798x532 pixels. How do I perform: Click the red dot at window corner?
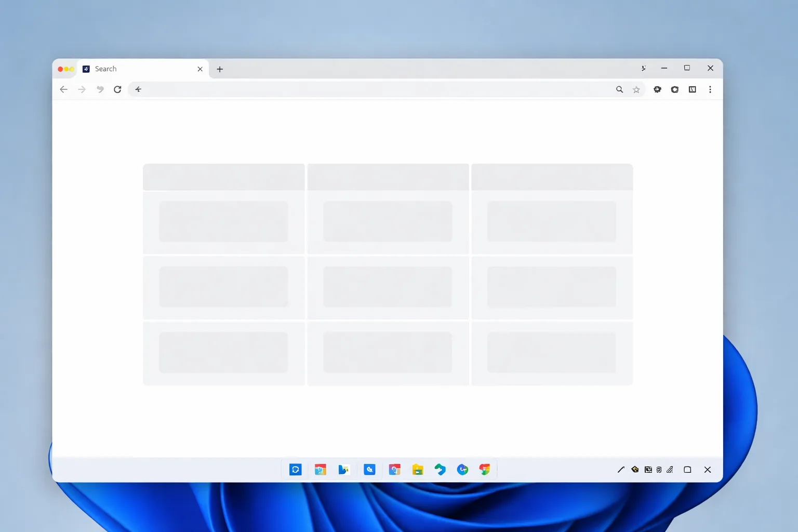pyautogui.click(x=60, y=69)
